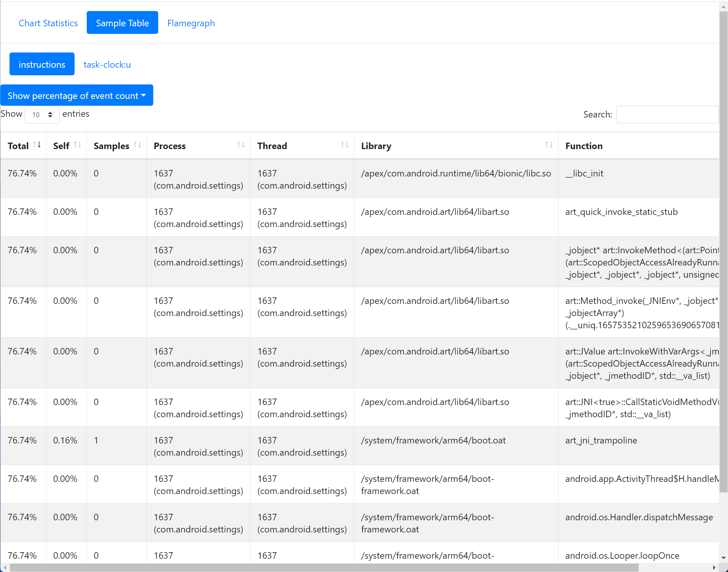Click horizontal scrollbar right arrow
The width and height of the screenshot is (728, 572).
[714, 567]
